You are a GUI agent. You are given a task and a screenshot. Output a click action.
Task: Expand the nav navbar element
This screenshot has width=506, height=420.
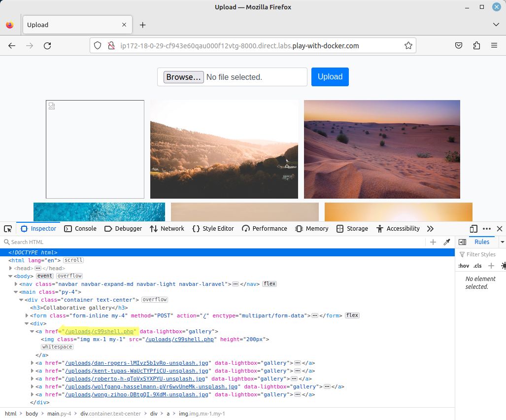click(16, 284)
